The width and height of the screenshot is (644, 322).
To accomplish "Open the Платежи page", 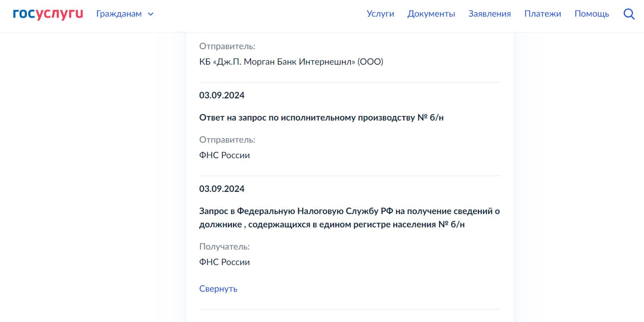I will (543, 14).
